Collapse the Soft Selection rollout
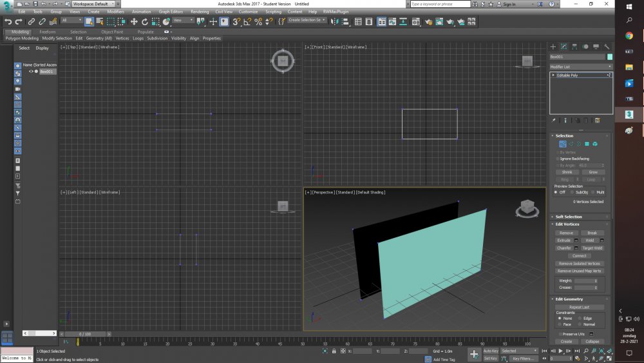 569,217
